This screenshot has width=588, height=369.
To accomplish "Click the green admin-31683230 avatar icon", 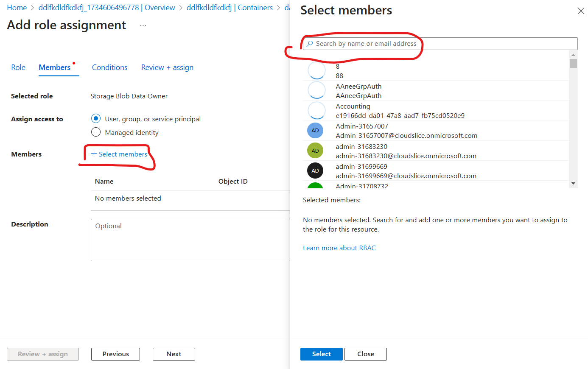I will tap(315, 151).
